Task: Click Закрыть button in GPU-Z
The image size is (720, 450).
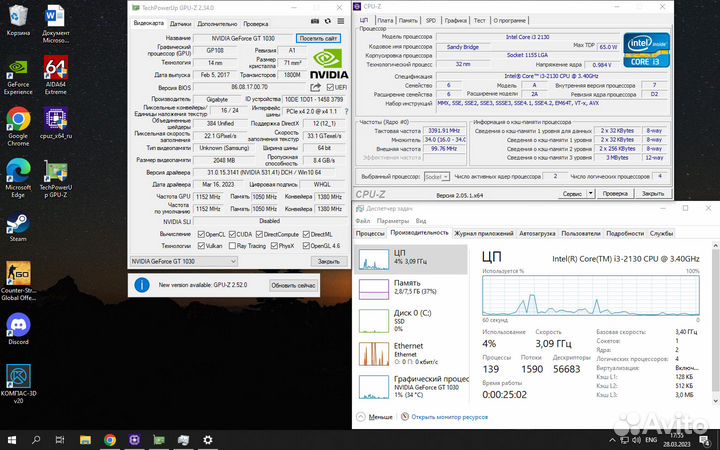Action: click(329, 261)
